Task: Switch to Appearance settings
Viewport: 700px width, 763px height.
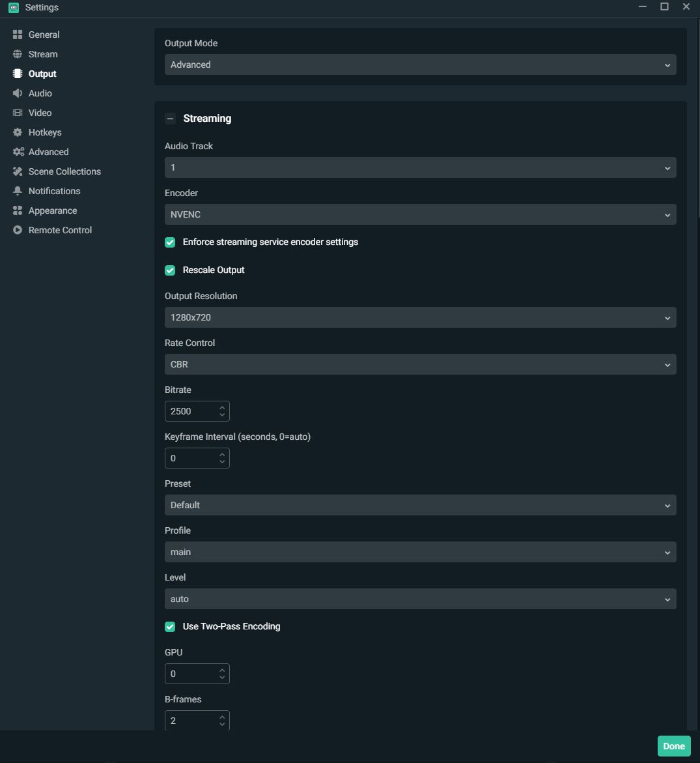Action: [x=52, y=210]
